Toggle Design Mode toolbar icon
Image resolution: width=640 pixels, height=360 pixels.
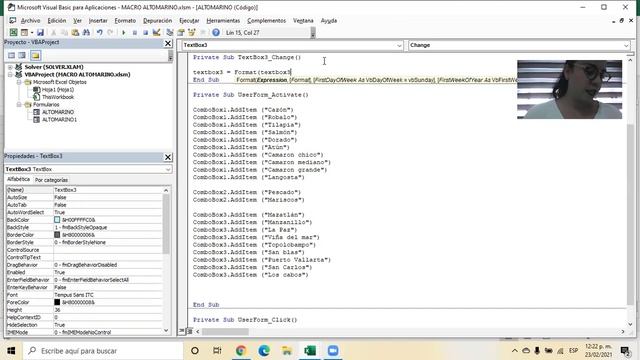(156, 32)
